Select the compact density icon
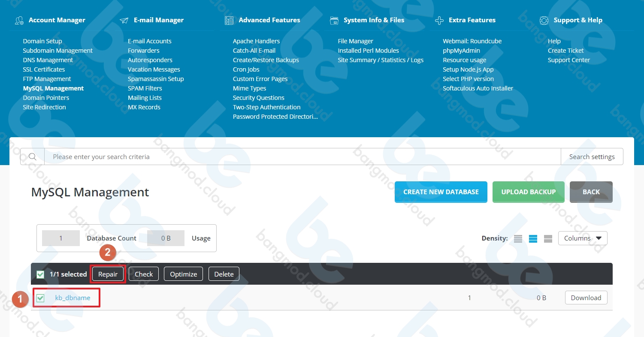644x337 pixels. (x=518, y=239)
